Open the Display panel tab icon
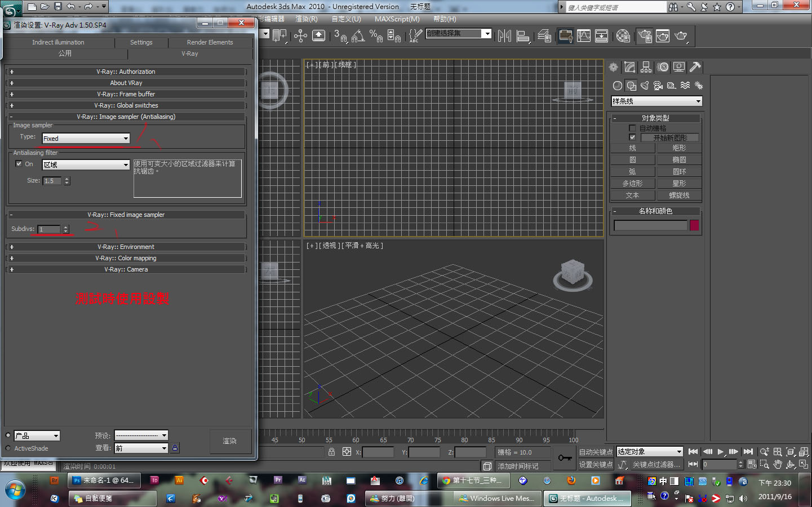This screenshot has width=812, height=507. [679, 67]
